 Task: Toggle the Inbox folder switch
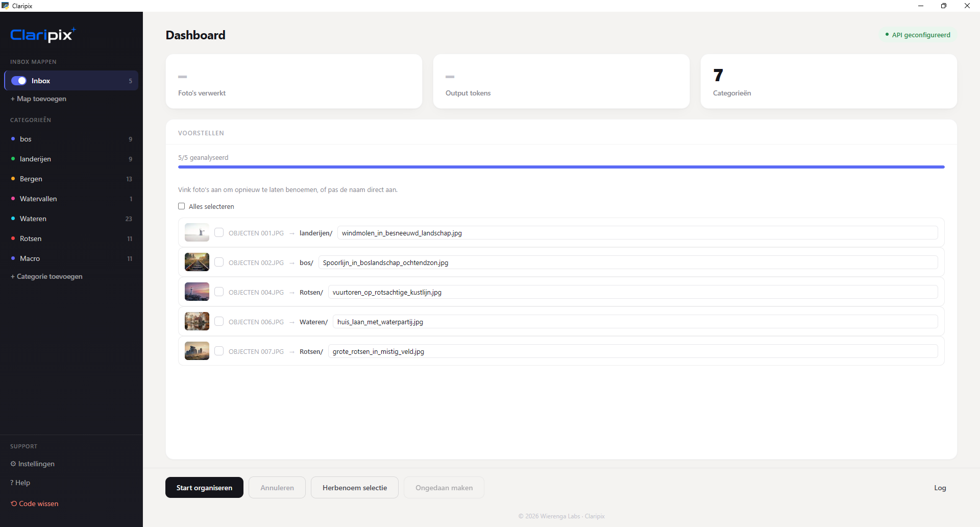pyautogui.click(x=19, y=81)
